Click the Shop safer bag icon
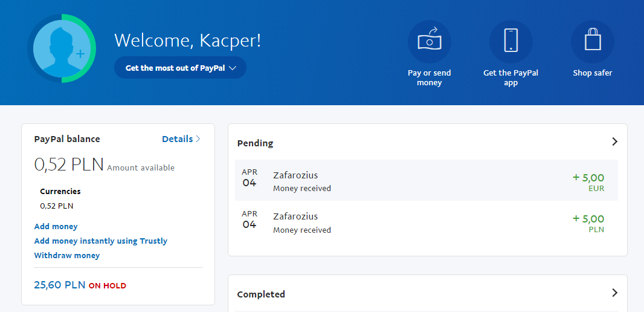644x312 pixels. [x=592, y=42]
